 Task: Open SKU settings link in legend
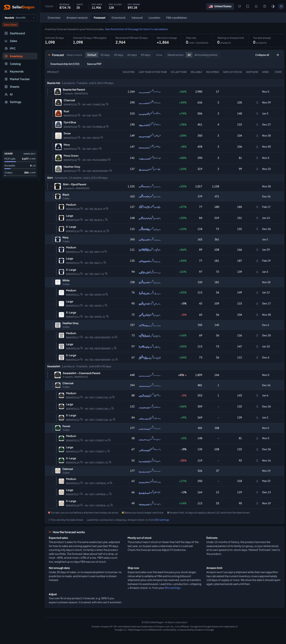(x=162, y=520)
